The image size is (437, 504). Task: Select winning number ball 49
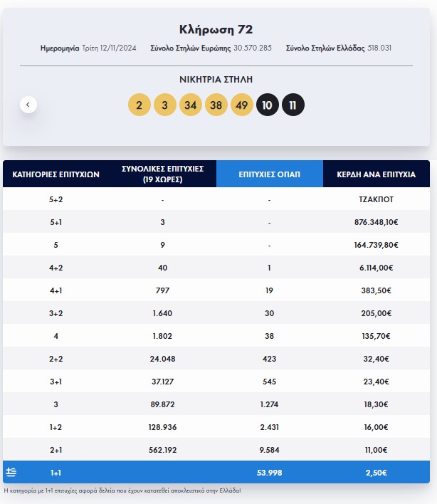242,105
